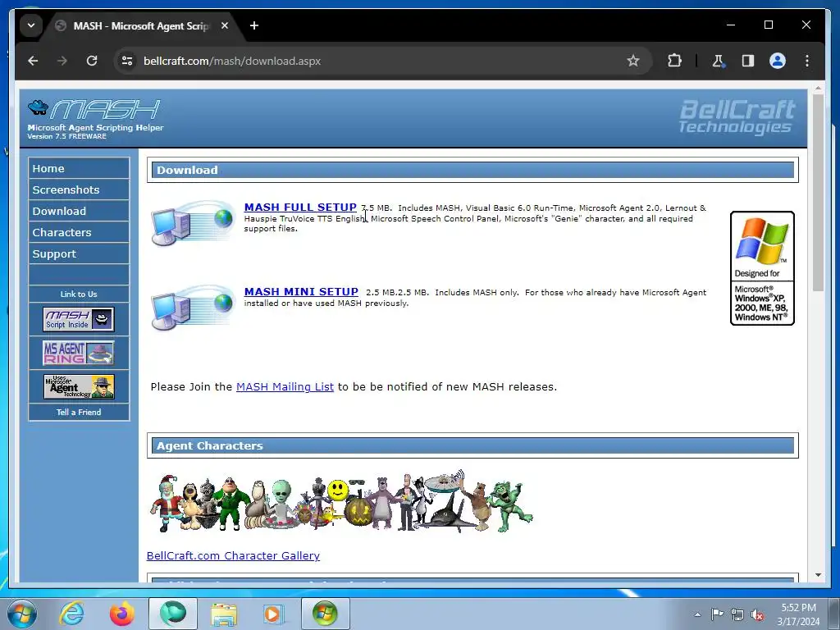View site information icon in address bar
This screenshot has height=630, width=840.
tap(127, 61)
